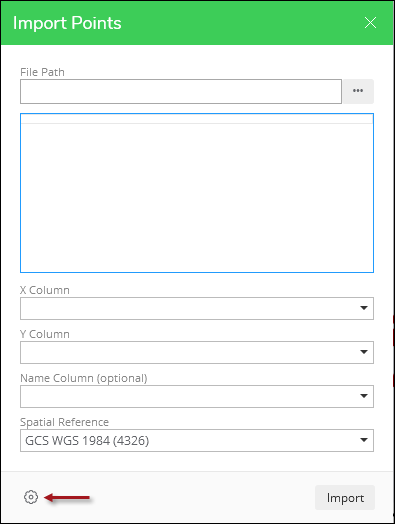Click inside the empty data preview table
This screenshot has height=524, width=395.
coord(197,193)
